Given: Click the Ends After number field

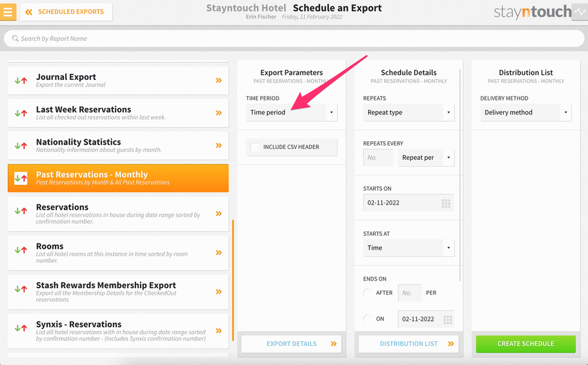Looking at the screenshot, I should tap(410, 293).
